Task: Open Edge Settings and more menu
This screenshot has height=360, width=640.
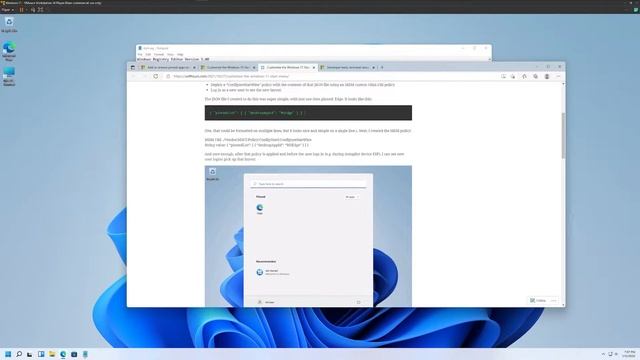Action: tap(558, 76)
